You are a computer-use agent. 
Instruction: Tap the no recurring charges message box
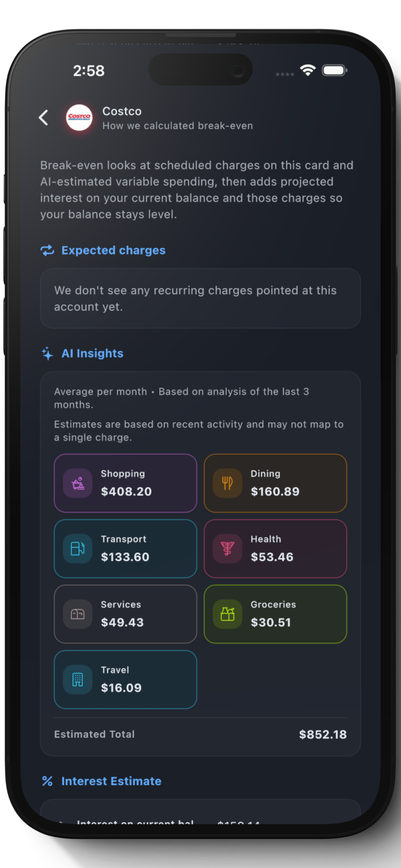pos(200,298)
